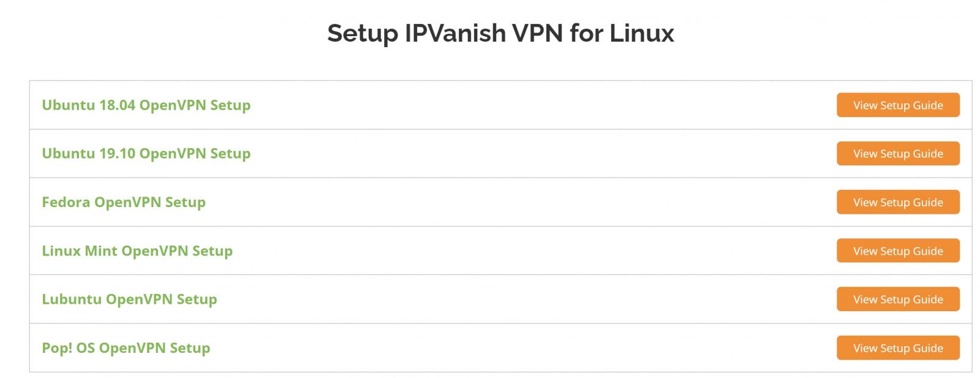The height and width of the screenshot is (378, 980).
Task: Open the Linux Mint OpenVPN Setup link
Action: coord(137,251)
